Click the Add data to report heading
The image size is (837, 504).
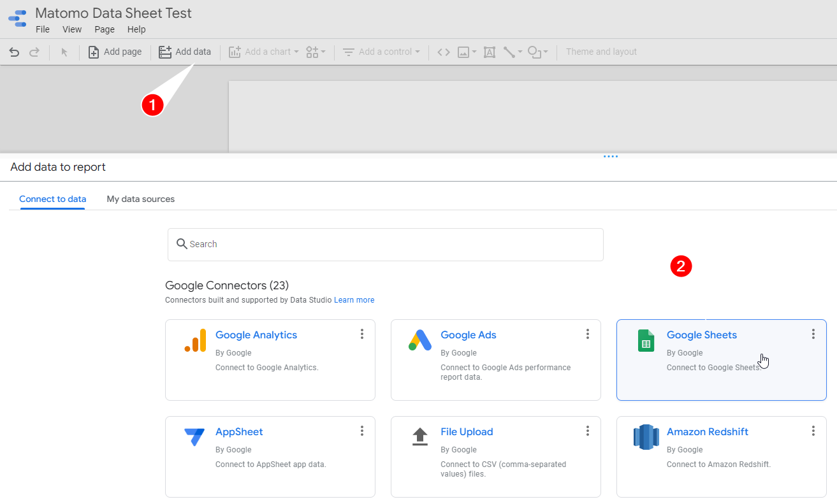coord(58,167)
